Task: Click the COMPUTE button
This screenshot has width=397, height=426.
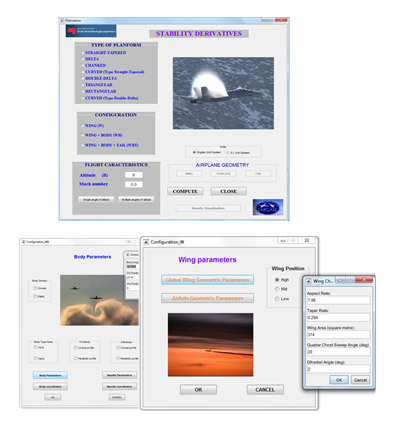Action: tap(185, 191)
